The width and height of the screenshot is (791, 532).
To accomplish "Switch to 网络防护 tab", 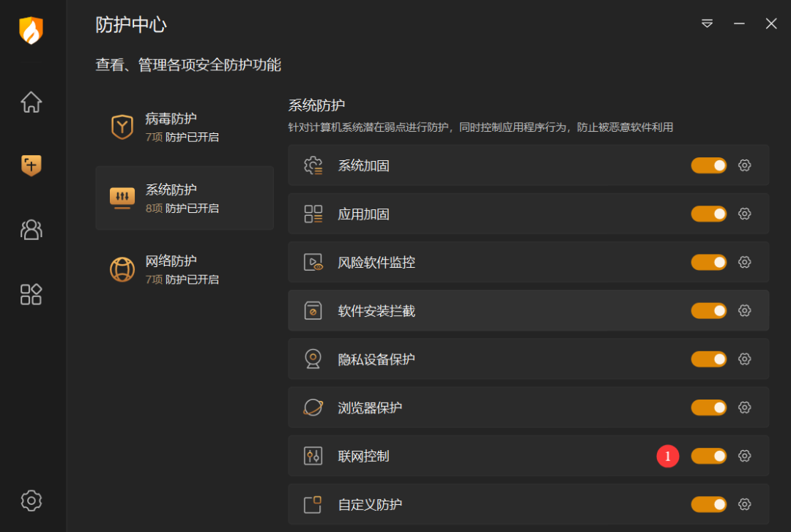I will click(x=185, y=269).
